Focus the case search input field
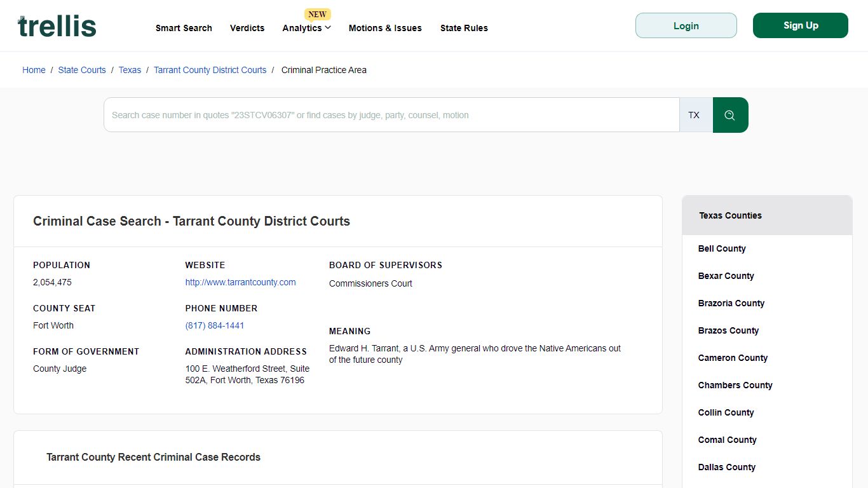868x488 pixels. click(x=391, y=115)
